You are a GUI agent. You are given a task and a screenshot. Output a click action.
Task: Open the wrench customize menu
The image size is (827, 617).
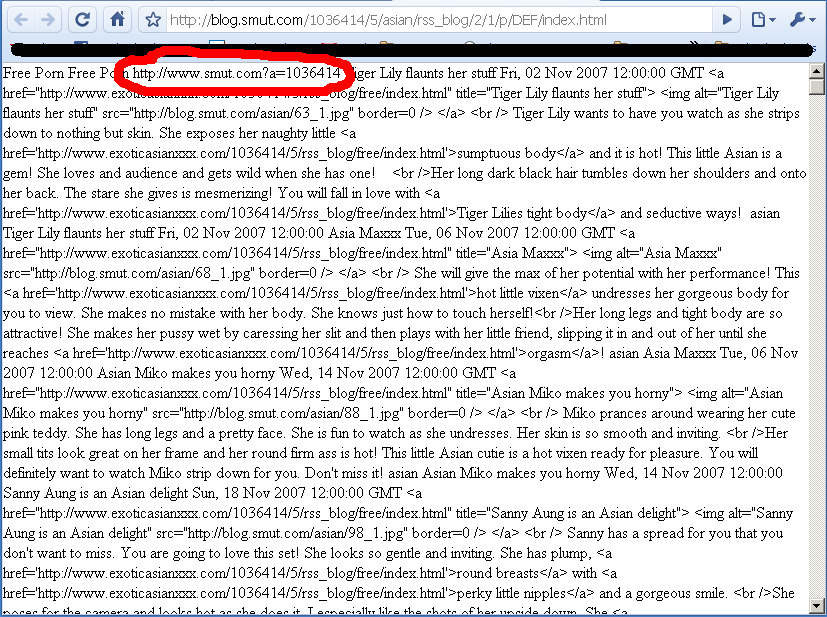coord(802,20)
